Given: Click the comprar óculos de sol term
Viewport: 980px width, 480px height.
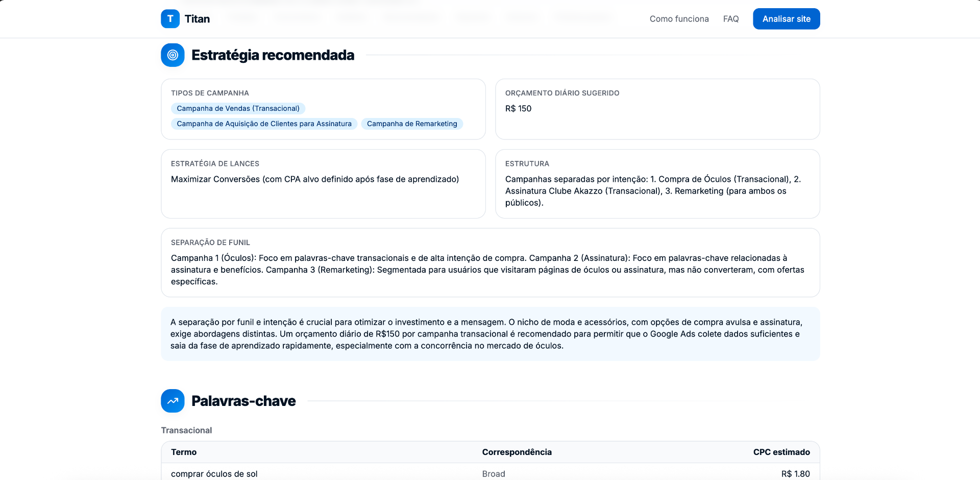Looking at the screenshot, I should (x=214, y=474).
